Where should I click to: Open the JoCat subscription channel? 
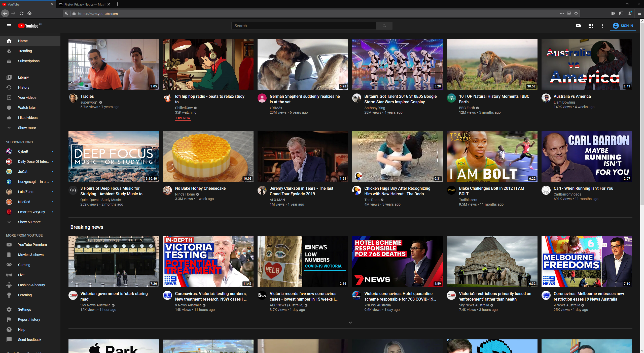[30, 172]
